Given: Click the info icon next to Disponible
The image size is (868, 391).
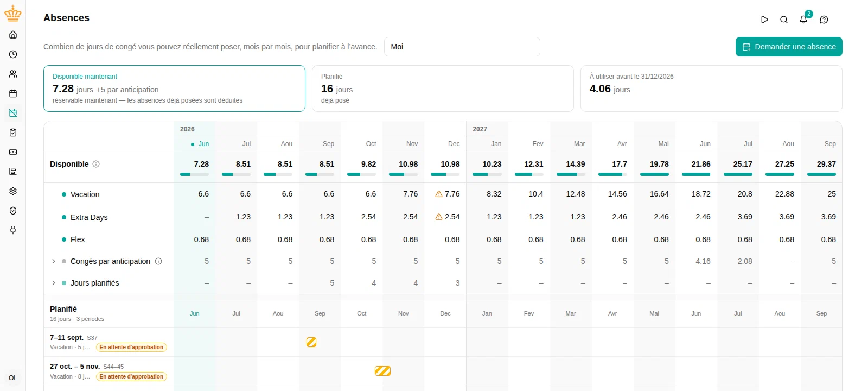Looking at the screenshot, I should pos(96,164).
